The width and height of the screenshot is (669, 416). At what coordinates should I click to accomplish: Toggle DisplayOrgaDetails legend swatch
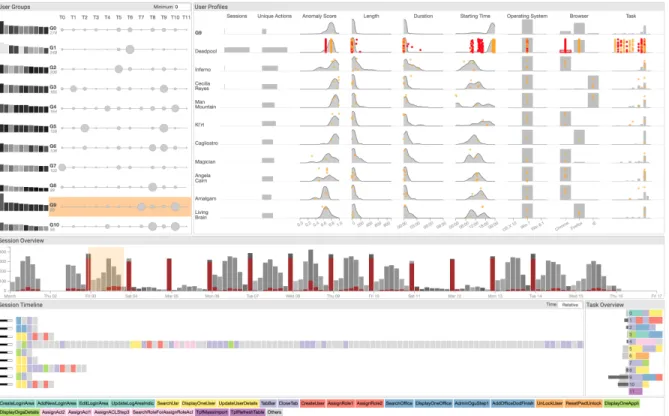coord(20,412)
